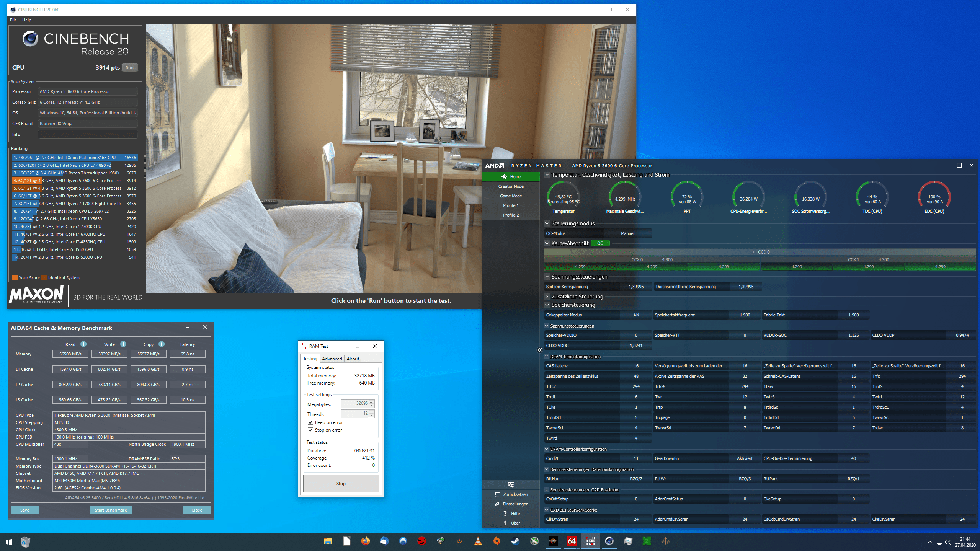Viewport: 980px width, 551px height.
Task: Open the RAM Test taskbar icon
Action: pos(590,541)
